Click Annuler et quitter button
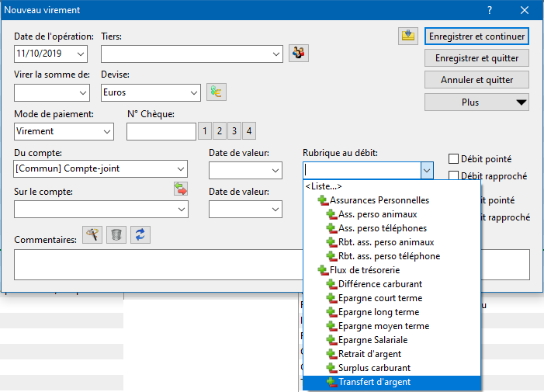This screenshot has width=544, height=392. click(x=476, y=80)
